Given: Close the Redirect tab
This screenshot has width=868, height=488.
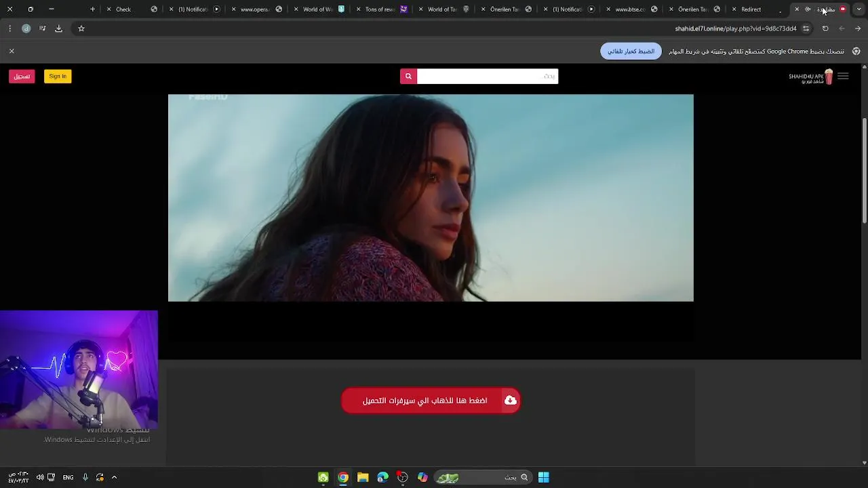Looking at the screenshot, I should click(734, 9).
